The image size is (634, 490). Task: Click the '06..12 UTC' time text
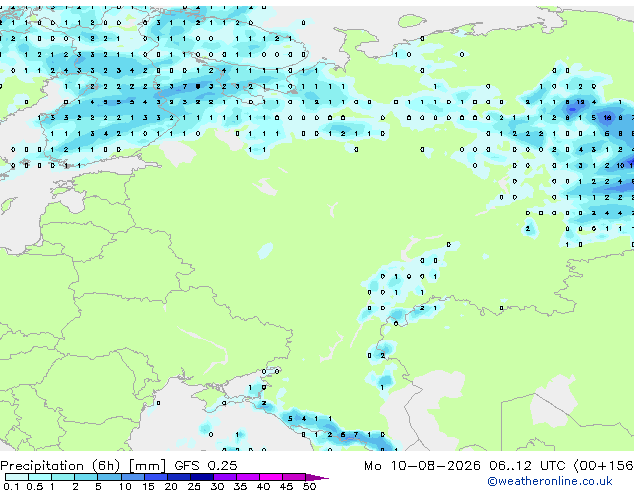click(x=527, y=466)
